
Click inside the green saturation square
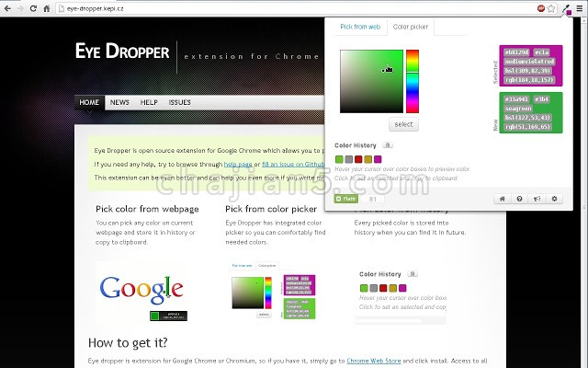(371, 81)
